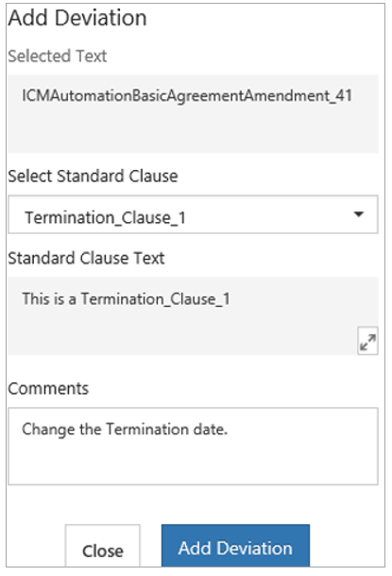The image size is (392, 576).
Task: Click the ICMAutomationBasicAgreementAmendment_41 selected text
Action: coord(187,96)
